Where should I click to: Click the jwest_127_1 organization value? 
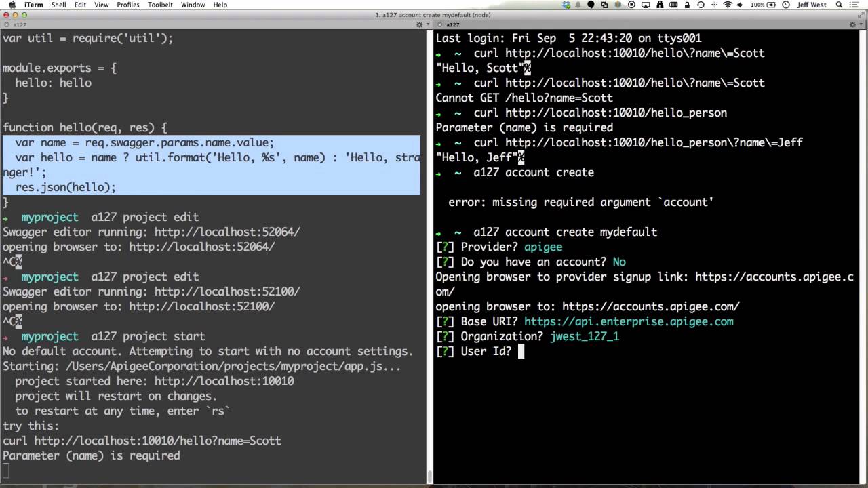(x=585, y=336)
